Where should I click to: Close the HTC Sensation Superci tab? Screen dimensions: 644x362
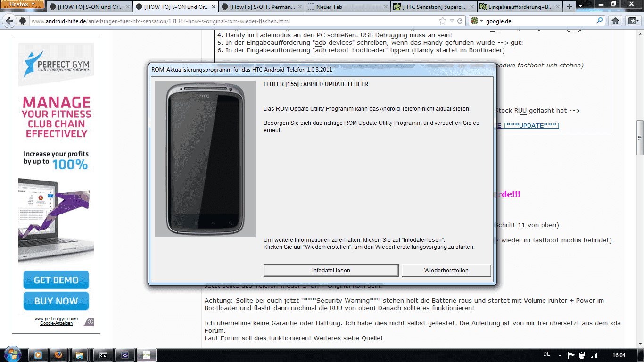pos(471,7)
